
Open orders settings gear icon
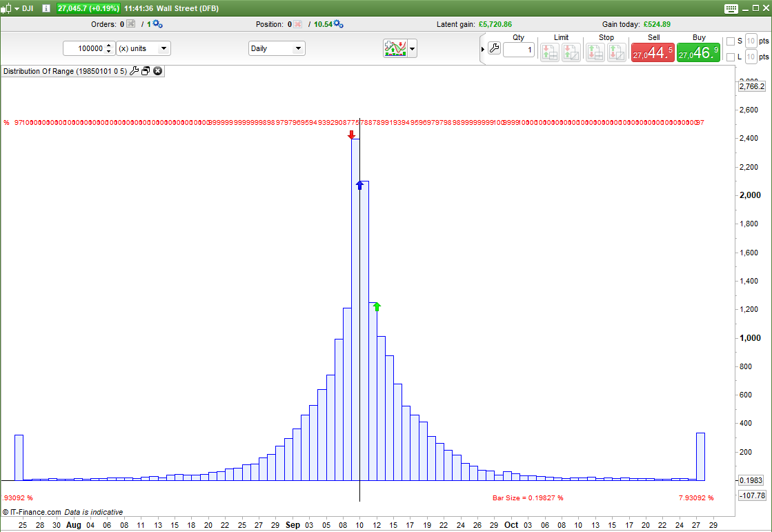(x=157, y=24)
